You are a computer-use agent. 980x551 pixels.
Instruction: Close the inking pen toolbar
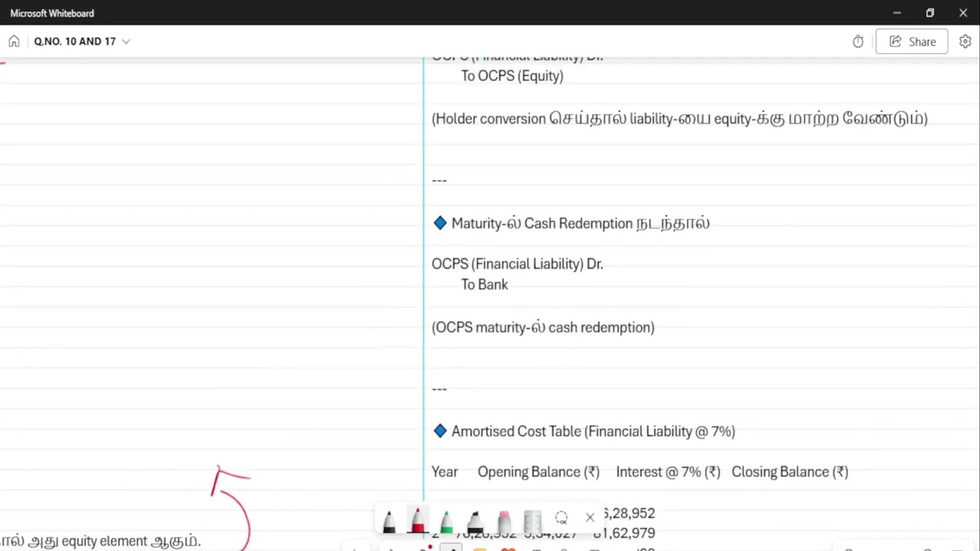[590, 518]
